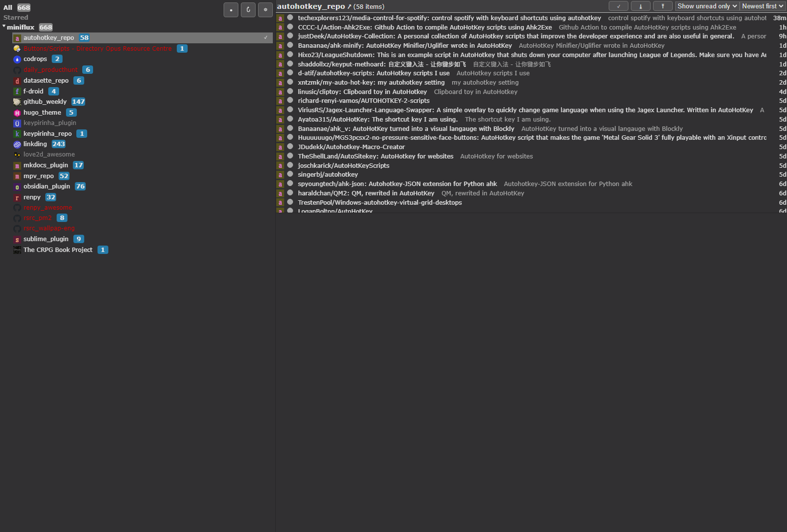This screenshot has height=532, width=787.
Task: Click the 668 unread badge next to All
Action: tap(24, 7)
